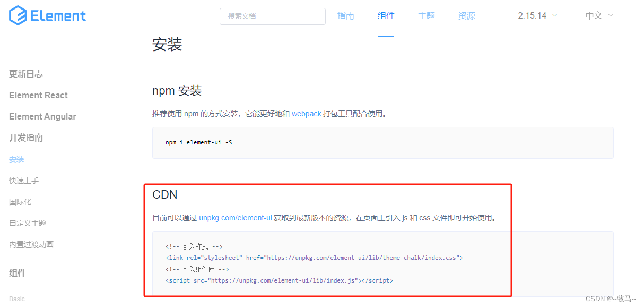Click the 开发指南 sidebar heading
The image size is (644, 307).
tap(26, 138)
